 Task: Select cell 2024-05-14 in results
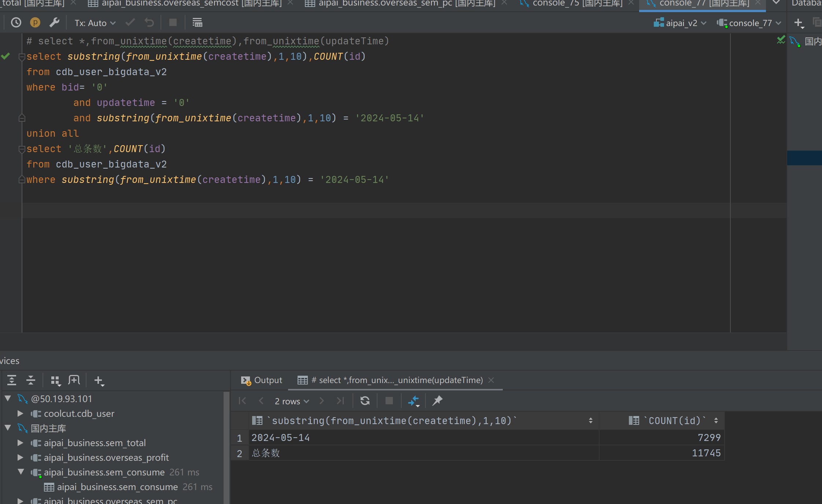pyautogui.click(x=424, y=438)
